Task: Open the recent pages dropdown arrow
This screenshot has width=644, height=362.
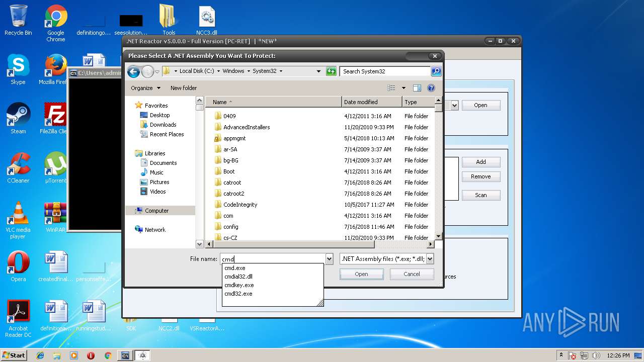Action: (x=157, y=71)
